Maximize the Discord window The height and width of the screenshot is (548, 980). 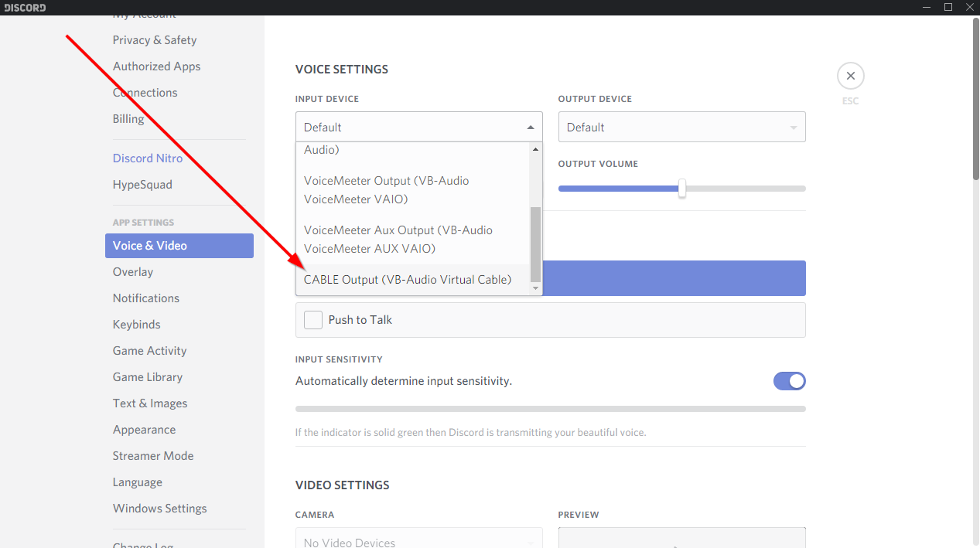pyautogui.click(x=948, y=7)
